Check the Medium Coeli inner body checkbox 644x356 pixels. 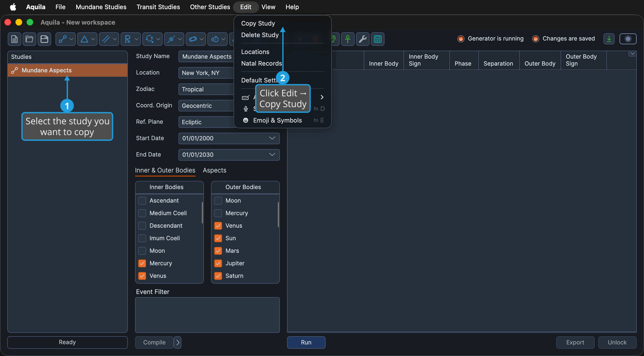coord(142,213)
